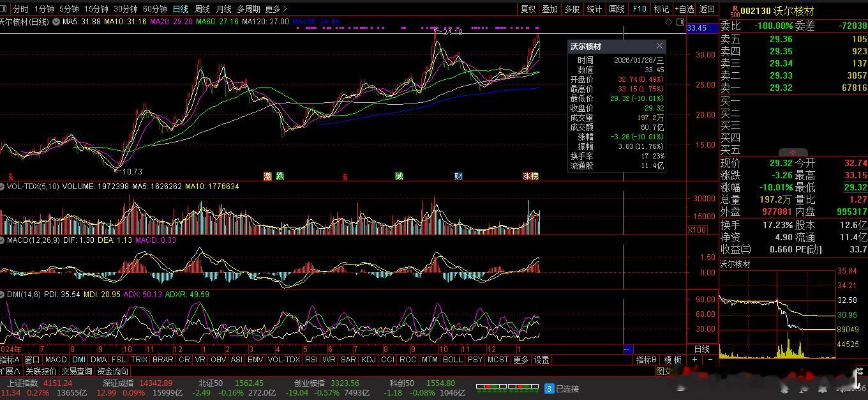Switch to 30分钟 period
The width and height of the screenshot is (868, 400).
pyautogui.click(x=126, y=9)
